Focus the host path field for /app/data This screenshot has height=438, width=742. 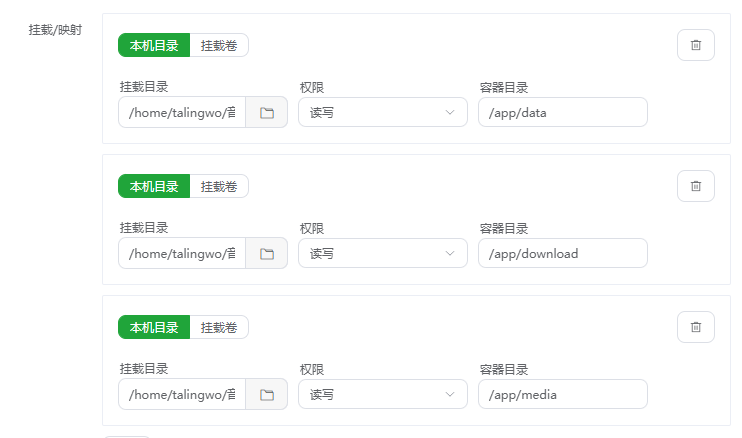[183, 113]
